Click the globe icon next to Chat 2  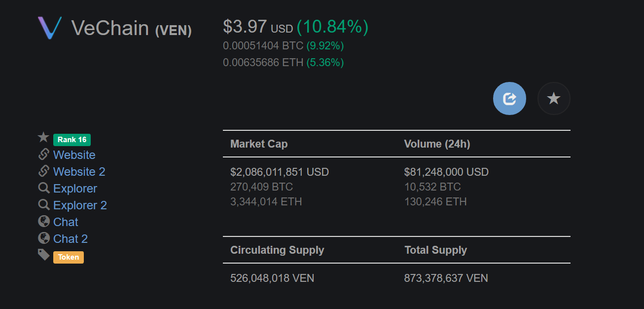pos(43,238)
